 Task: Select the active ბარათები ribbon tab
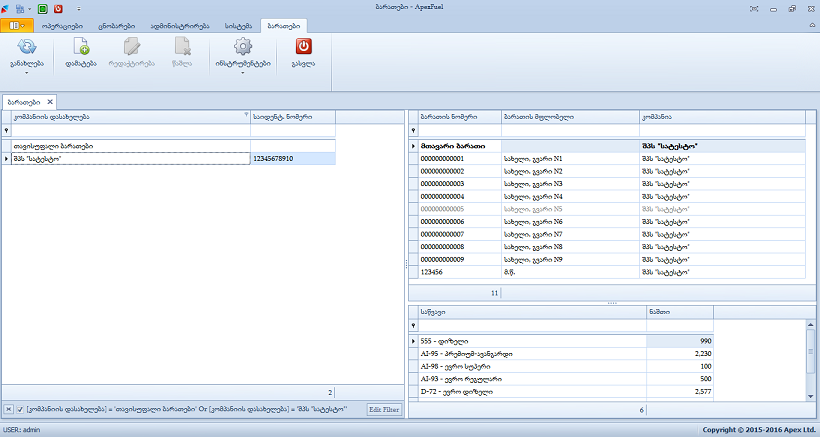tap(283, 26)
